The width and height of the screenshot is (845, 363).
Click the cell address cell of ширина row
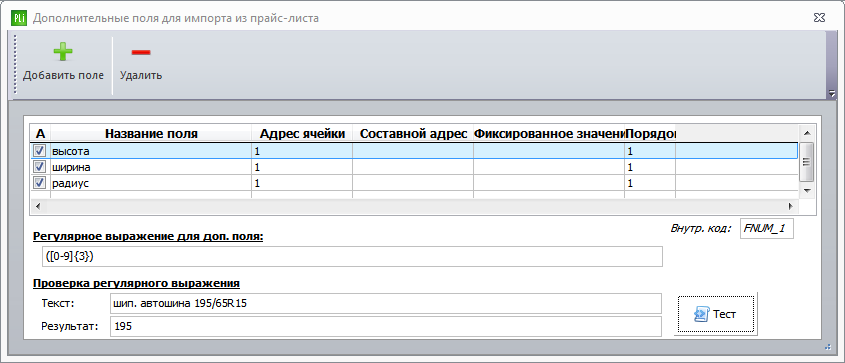[x=302, y=167]
